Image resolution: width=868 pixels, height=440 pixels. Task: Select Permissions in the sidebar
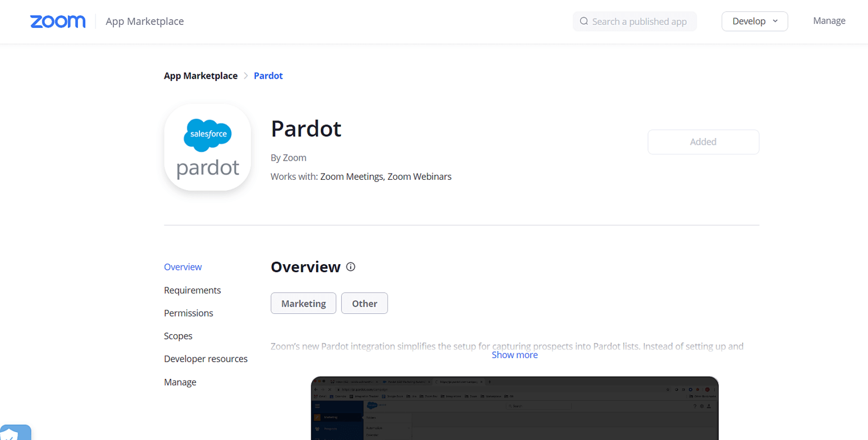point(189,313)
